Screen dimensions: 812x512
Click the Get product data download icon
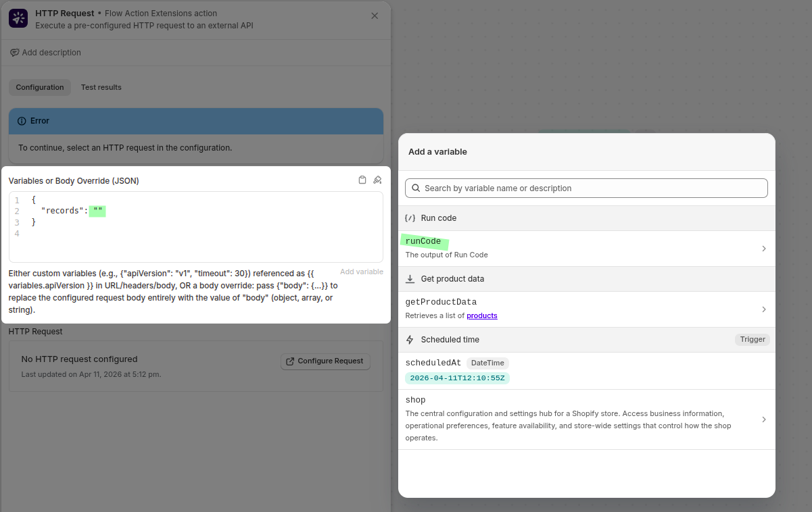point(410,279)
